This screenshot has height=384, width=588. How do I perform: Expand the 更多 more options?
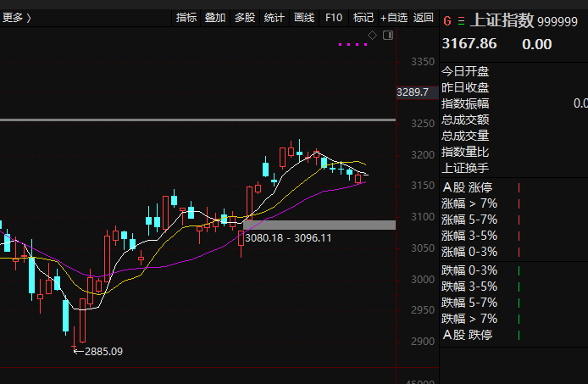point(16,18)
